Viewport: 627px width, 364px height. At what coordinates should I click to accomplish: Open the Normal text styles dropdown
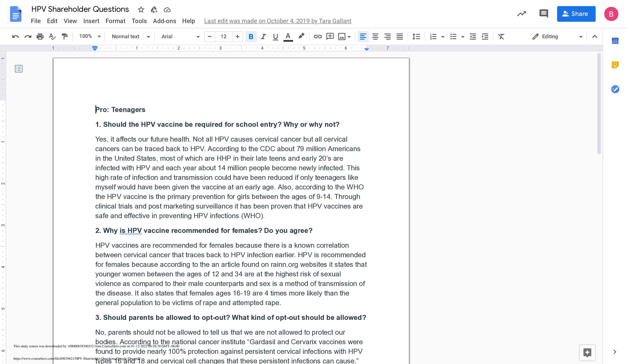[131, 37]
